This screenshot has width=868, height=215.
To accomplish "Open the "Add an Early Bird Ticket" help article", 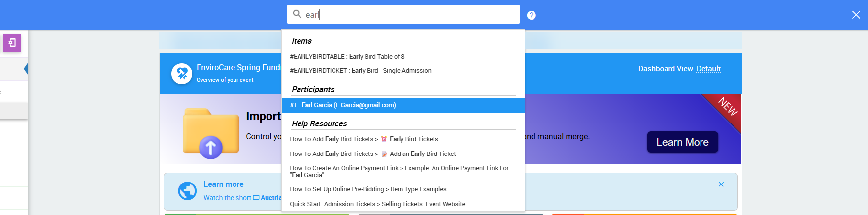I will pos(373,154).
